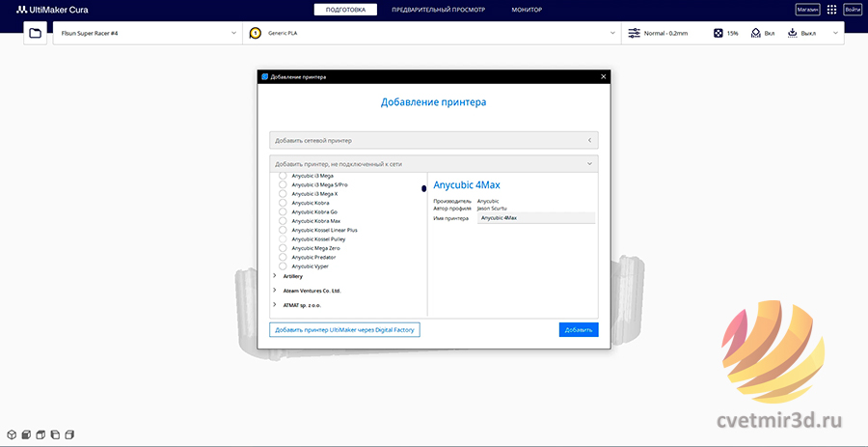Choose Anycubic Vyper printer

point(283,265)
